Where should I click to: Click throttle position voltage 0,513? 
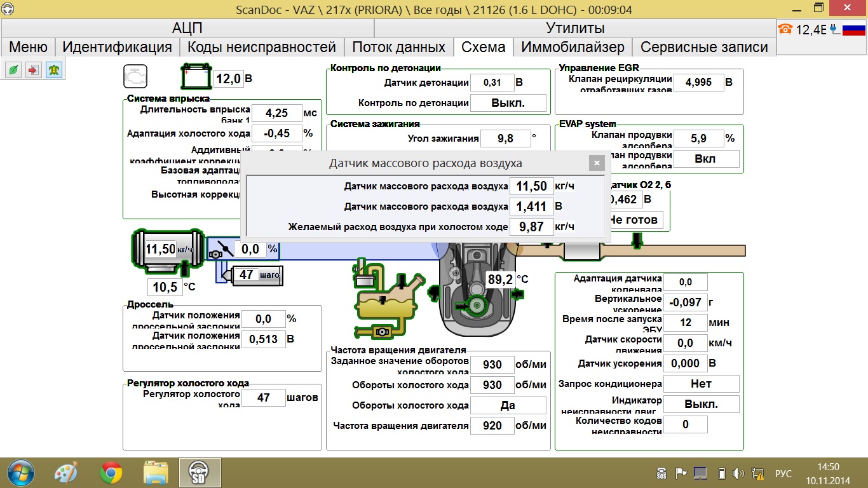[x=263, y=339]
